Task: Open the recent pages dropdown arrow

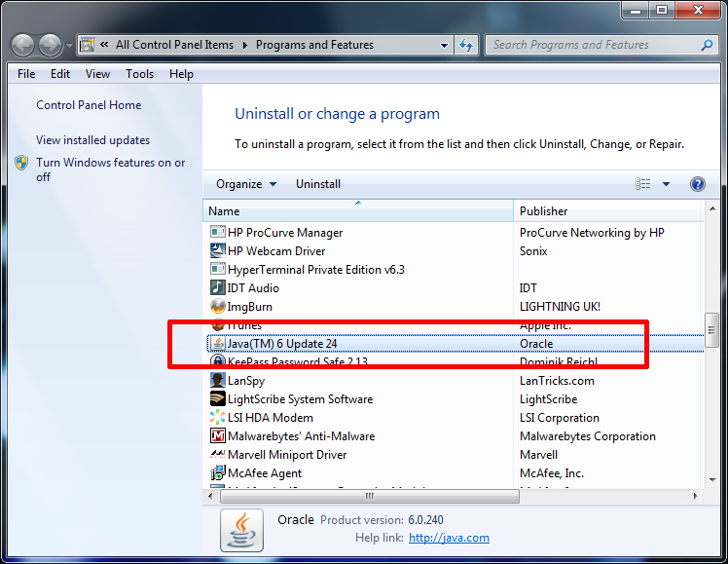Action: [x=69, y=46]
